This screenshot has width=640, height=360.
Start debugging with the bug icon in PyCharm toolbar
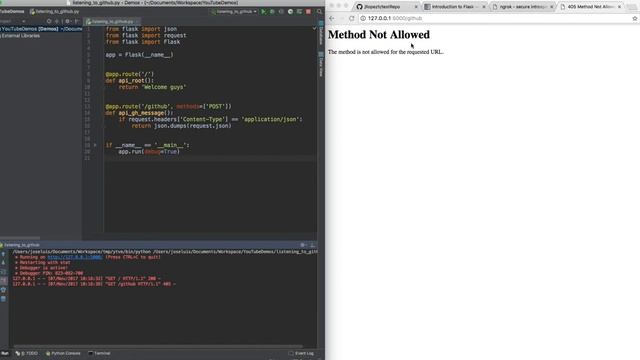tap(272, 12)
